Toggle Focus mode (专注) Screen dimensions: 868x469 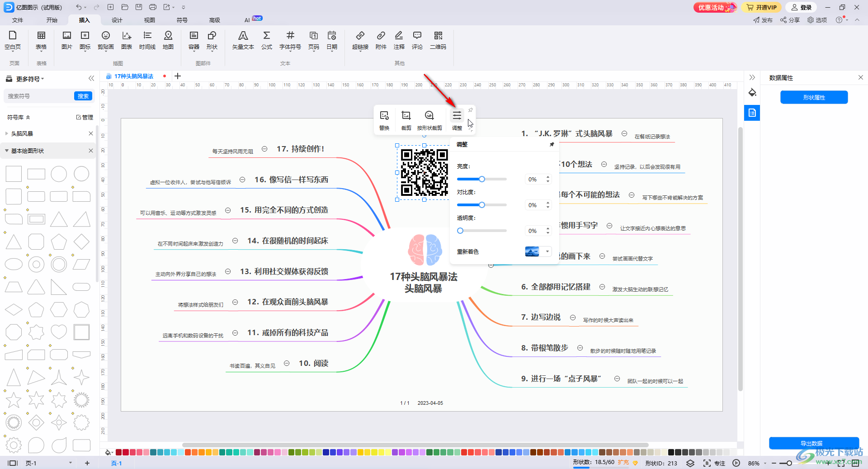click(714, 463)
